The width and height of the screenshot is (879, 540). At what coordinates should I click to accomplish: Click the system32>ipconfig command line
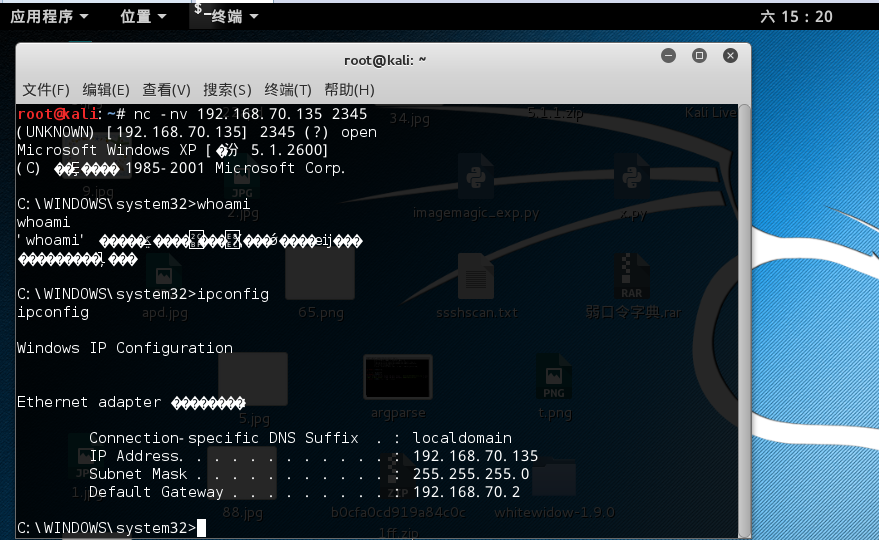coord(143,294)
